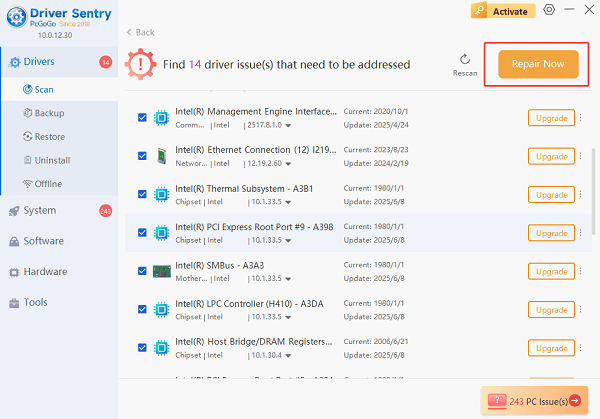Open more options for Thermal Subsystem driver

click(580, 195)
